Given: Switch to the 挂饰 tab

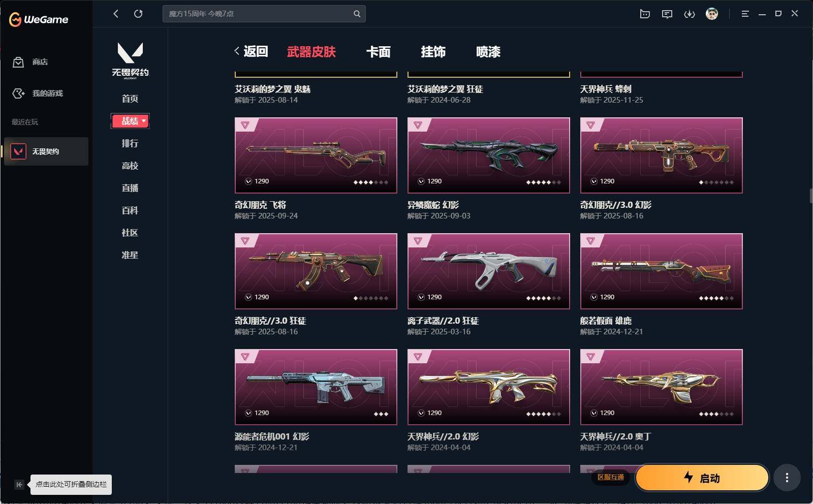Looking at the screenshot, I should click(x=433, y=51).
